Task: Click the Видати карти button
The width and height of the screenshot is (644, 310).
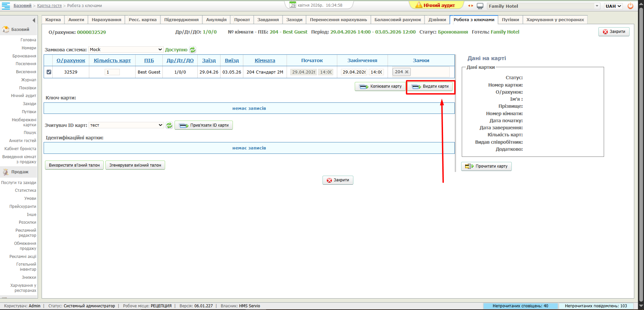Action: point(431,87)
